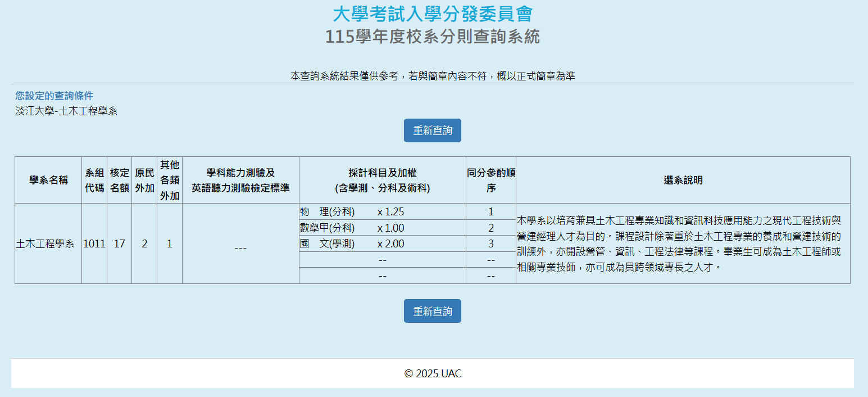The height and width of the screenshot is (397, 868).
Task: Click the 同分參酌順序 column header
Action: [x=490, y=180]
